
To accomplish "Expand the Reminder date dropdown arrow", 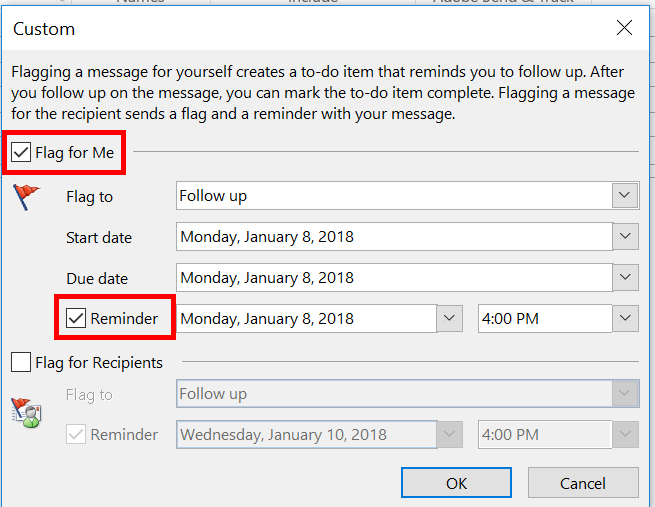I will click(x=450, y=319).
